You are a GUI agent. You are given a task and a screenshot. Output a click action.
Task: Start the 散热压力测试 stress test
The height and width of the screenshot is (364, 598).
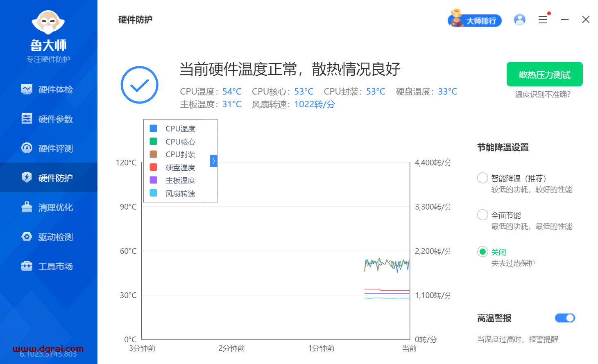point(544,74)
